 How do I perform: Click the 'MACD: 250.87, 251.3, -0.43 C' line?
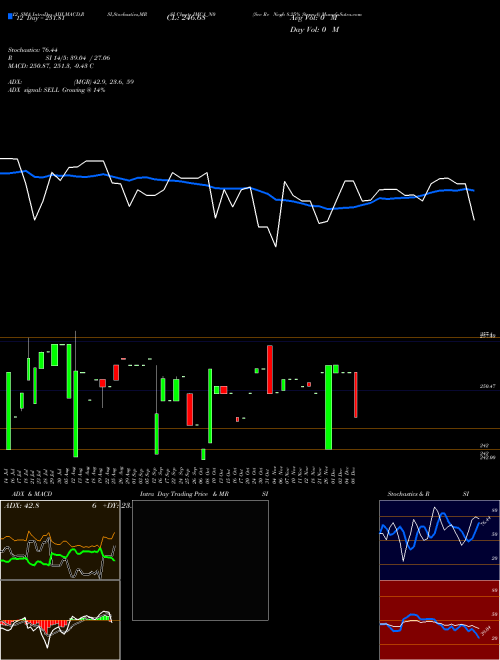coord(51,66)
